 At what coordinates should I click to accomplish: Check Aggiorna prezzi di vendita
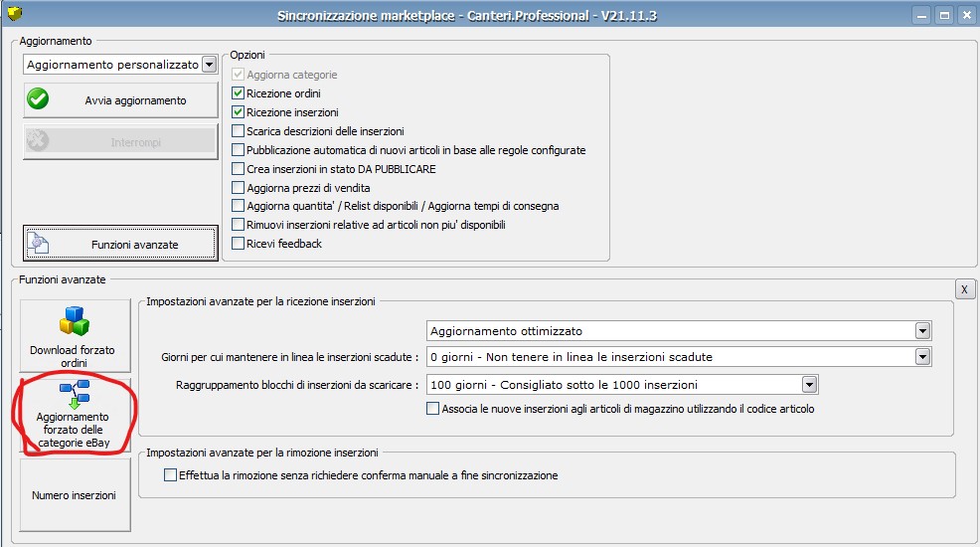click(238, 188)
